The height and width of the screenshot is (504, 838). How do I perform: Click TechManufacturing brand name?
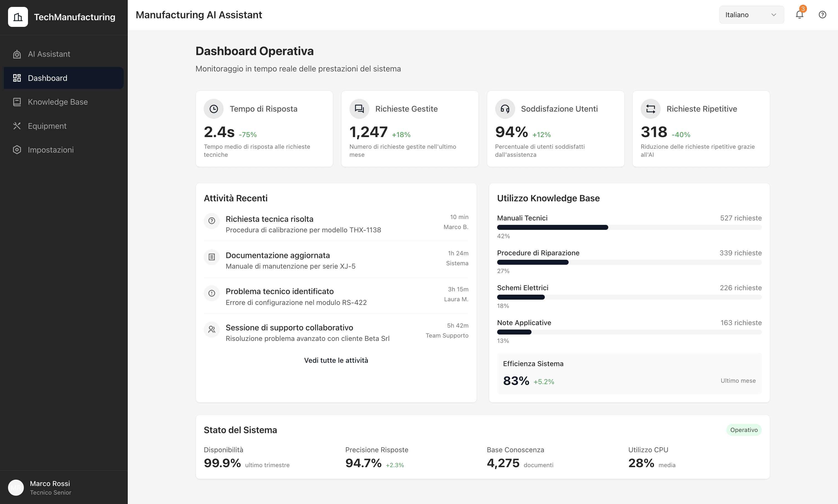click(75, 17)
